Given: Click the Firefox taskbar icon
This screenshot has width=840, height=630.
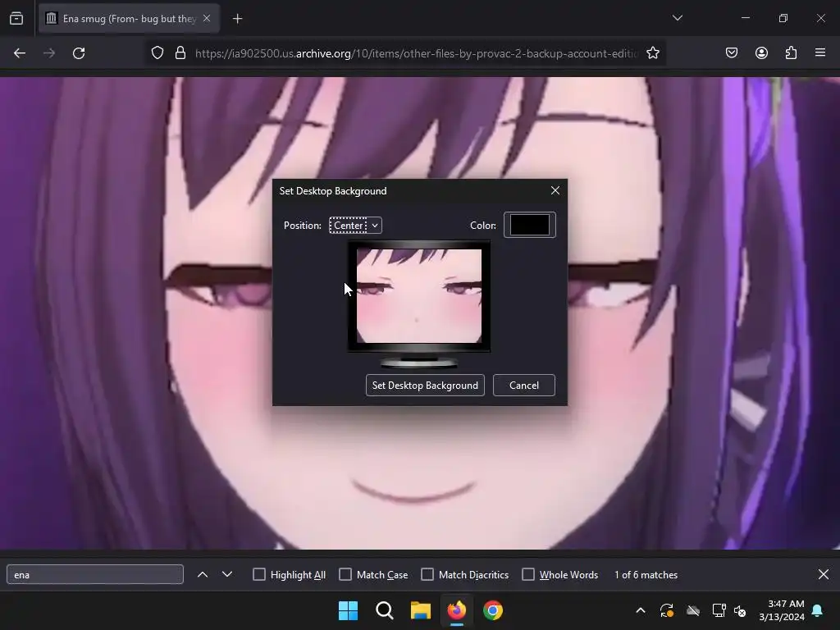Looking at the screenshot, I should pos(456,610).
